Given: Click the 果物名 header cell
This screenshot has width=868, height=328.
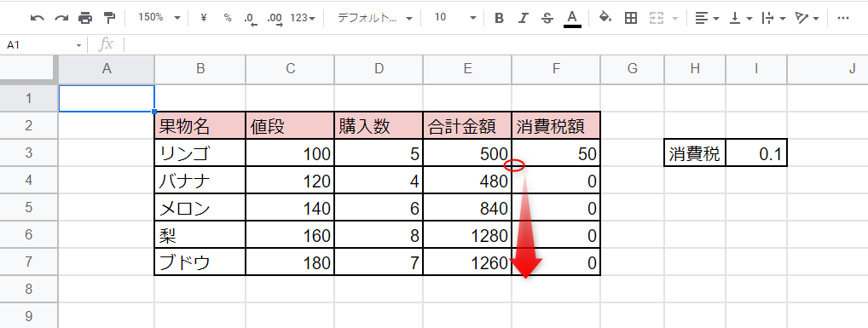Looking at the screenshot, I should point(200,125).
